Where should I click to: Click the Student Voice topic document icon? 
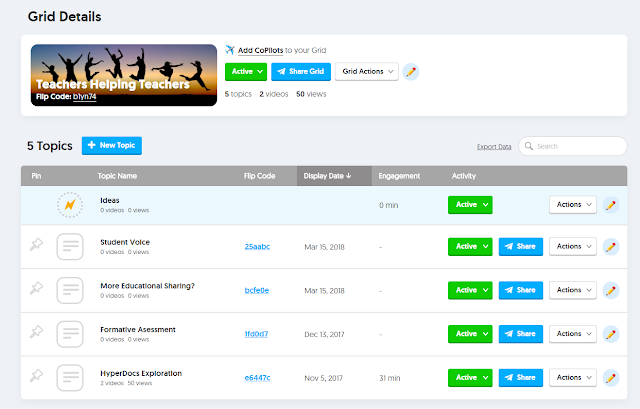[x=70, y=247]
